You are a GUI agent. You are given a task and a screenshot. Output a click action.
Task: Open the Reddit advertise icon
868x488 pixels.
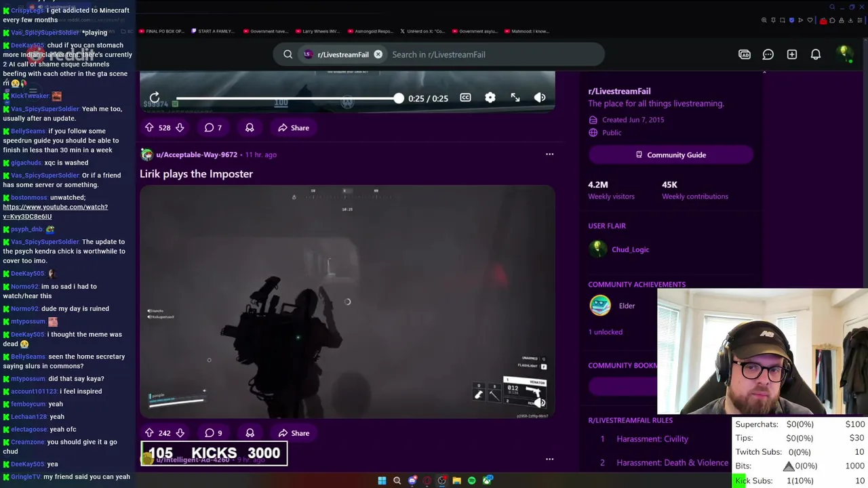(745, 54)
